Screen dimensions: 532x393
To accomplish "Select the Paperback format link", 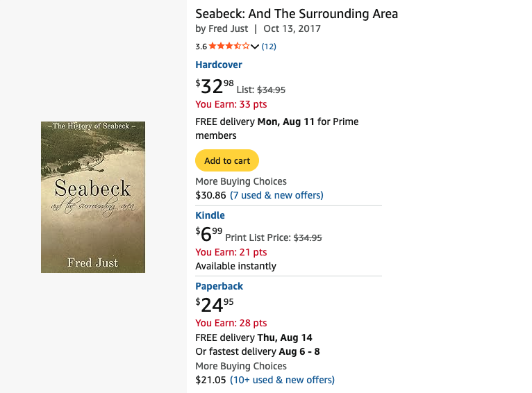I will coord(219,286).
